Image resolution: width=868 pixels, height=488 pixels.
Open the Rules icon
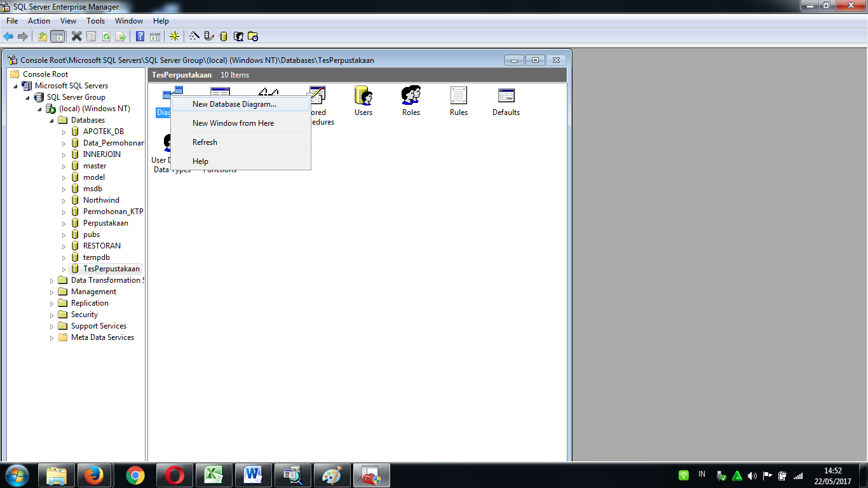(x=459, y=102)
